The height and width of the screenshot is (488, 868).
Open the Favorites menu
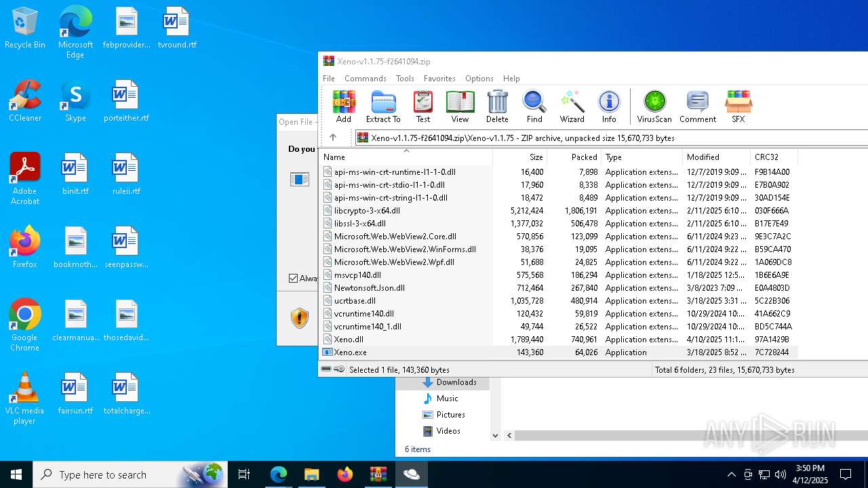point(439,79)
